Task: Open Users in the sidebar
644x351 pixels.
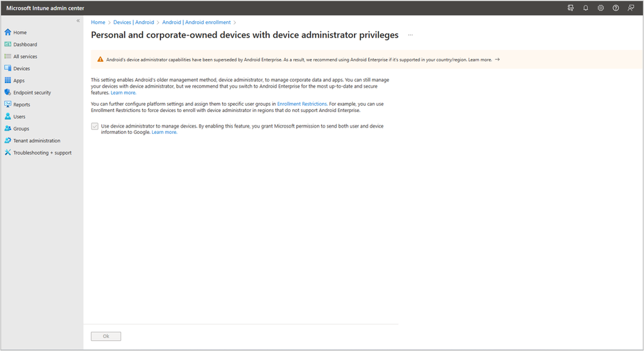Action: coord(19,117)
